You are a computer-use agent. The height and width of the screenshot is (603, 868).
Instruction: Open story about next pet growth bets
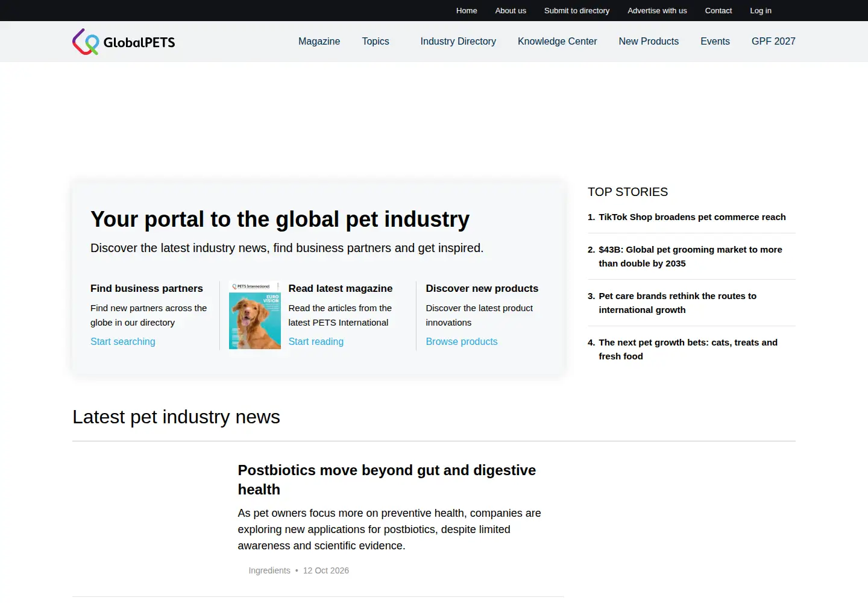(x=688, y=349)
